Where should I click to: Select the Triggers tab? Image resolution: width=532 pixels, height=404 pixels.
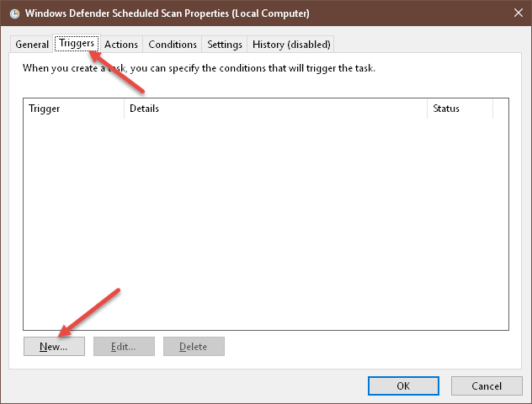77,44
